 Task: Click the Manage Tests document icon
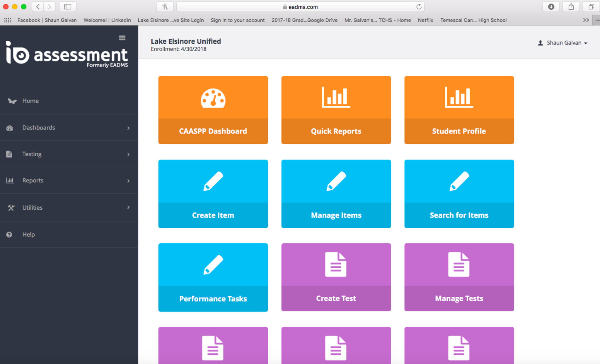tap(459, 264)
